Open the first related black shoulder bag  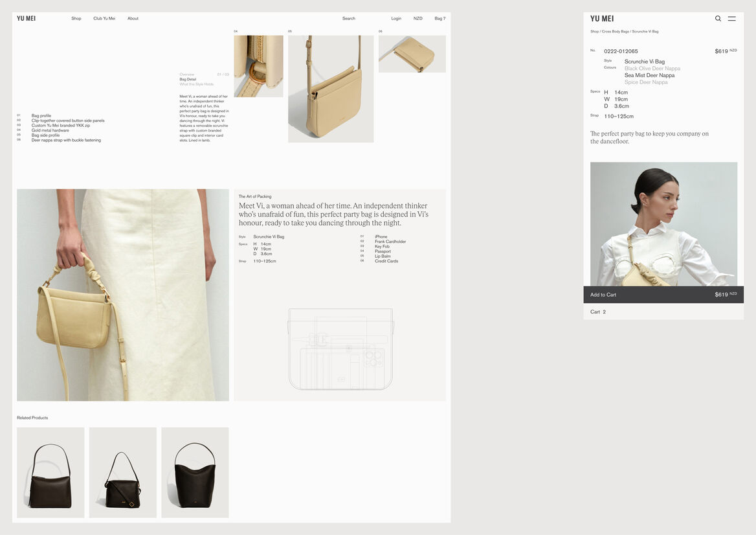tap(50, 472)
